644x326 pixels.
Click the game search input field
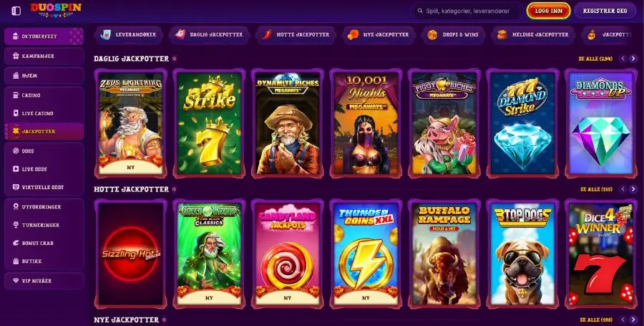point(467,11)
